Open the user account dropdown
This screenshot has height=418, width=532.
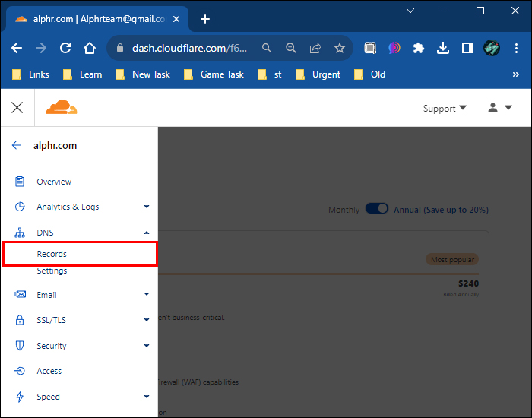pyautogui.click(x=500, y=108)
